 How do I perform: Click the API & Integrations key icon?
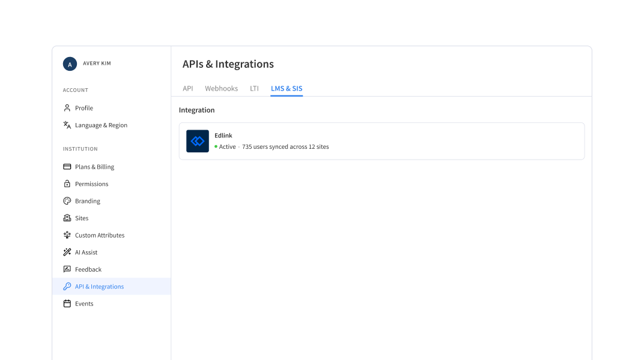click(x=67, y=286)
